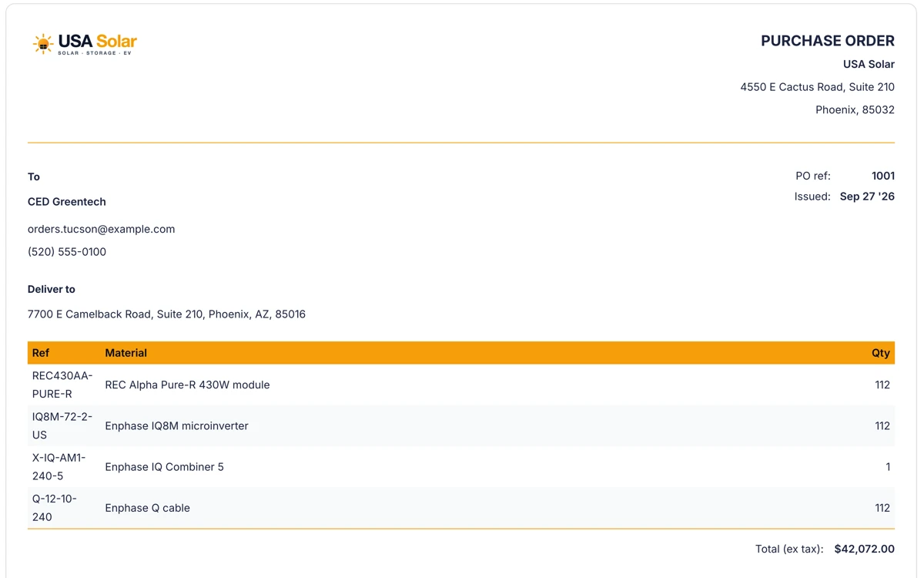
Task: Select the Q-12-10-240 reference cell
Action: point(55,507)
